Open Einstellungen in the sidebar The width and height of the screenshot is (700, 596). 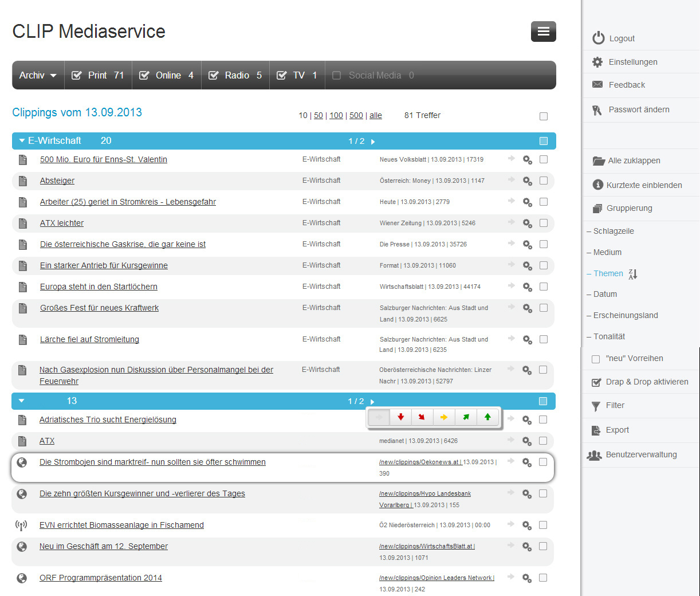[x=632, y=62]
